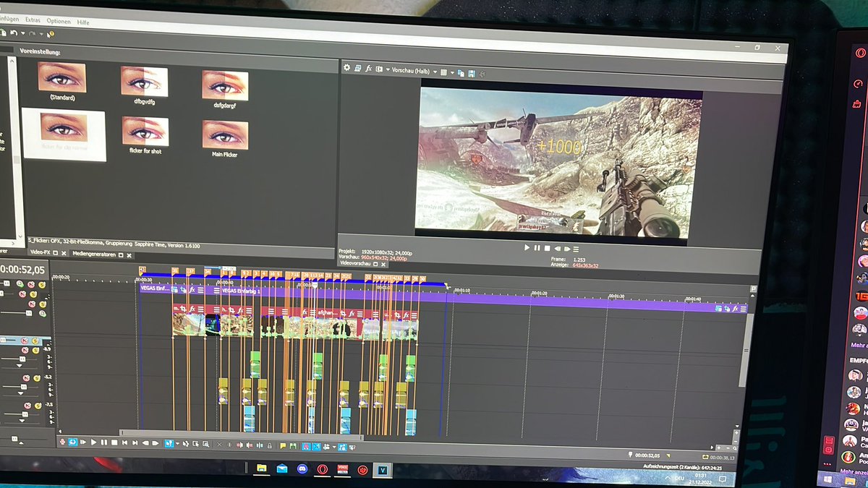Toggle loop playback in timeline transport
The height and width of the screenshot is (488, 868).
[73, 442]
